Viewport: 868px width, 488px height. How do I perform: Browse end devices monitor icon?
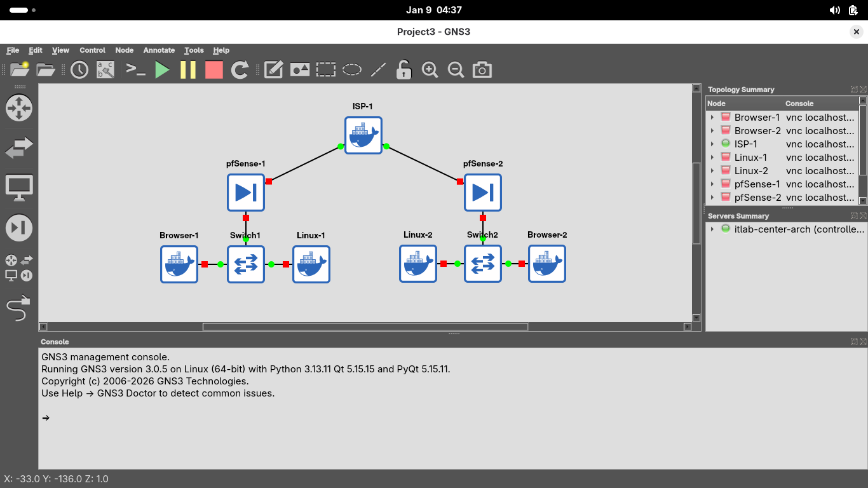(18, 188)
